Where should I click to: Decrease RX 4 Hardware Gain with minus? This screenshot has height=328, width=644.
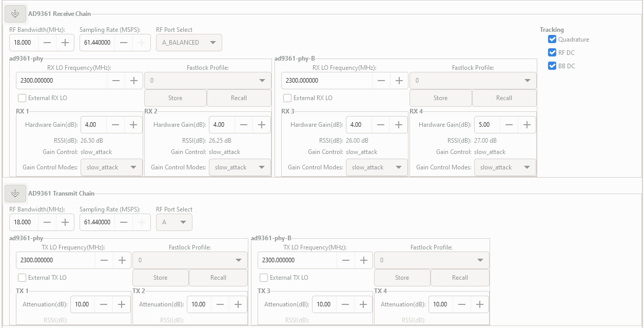tap(510, 125)
